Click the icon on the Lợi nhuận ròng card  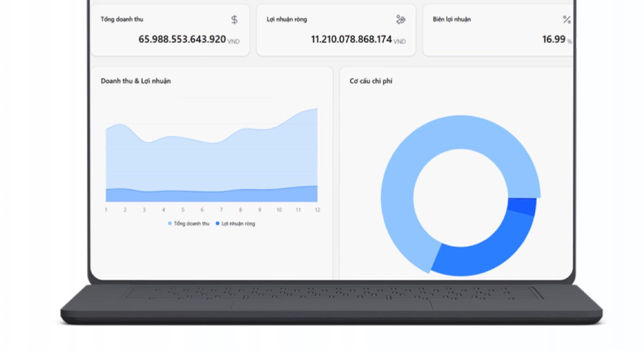(400, 20)
